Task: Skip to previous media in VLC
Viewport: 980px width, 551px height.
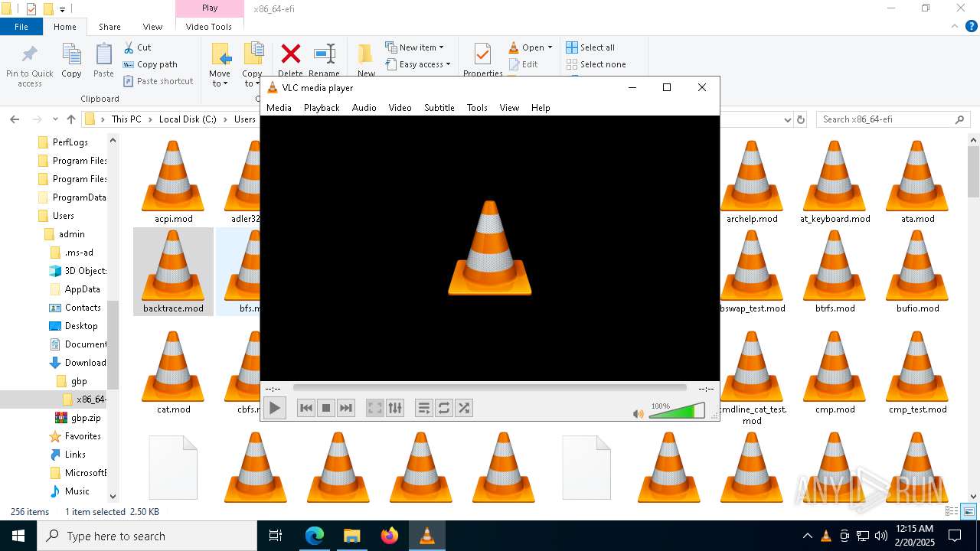Action: pyautogui.click(x=306, y=408)
